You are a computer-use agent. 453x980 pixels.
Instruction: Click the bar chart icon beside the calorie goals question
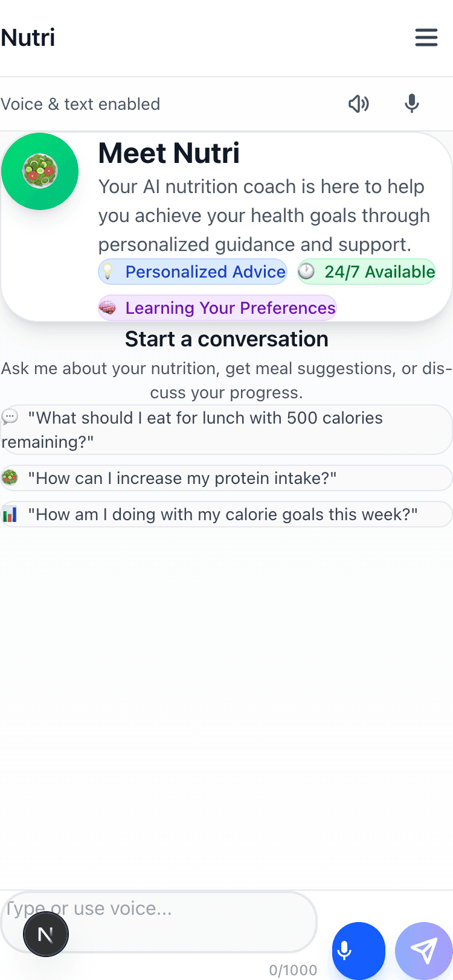tap(11, 514)
